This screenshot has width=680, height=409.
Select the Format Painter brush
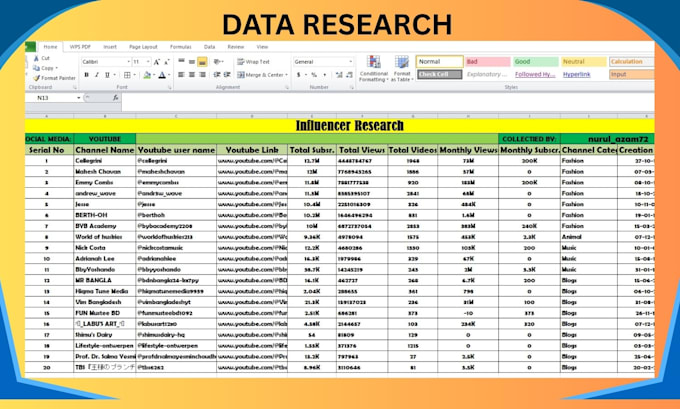(36, 78)
